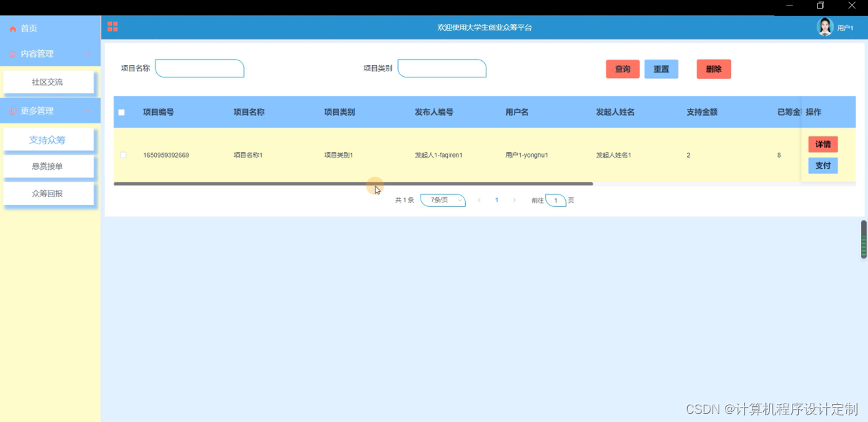Click the 用户1 username in header
This screenshot has width=868, height=422.
click(845, 28)
